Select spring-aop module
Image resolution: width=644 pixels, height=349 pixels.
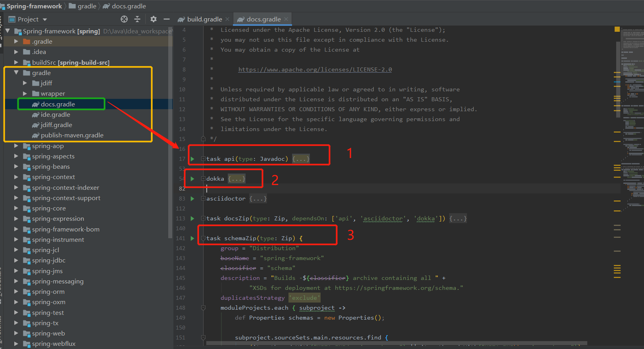48,146
